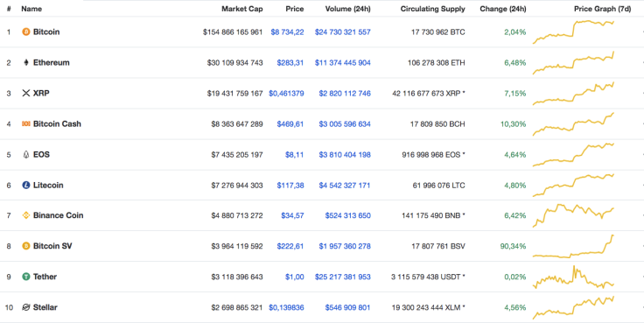The width and height of the screenshot is (644, 323).
Task: Sort table by Price column header
Action: click(x=295, y=9)
